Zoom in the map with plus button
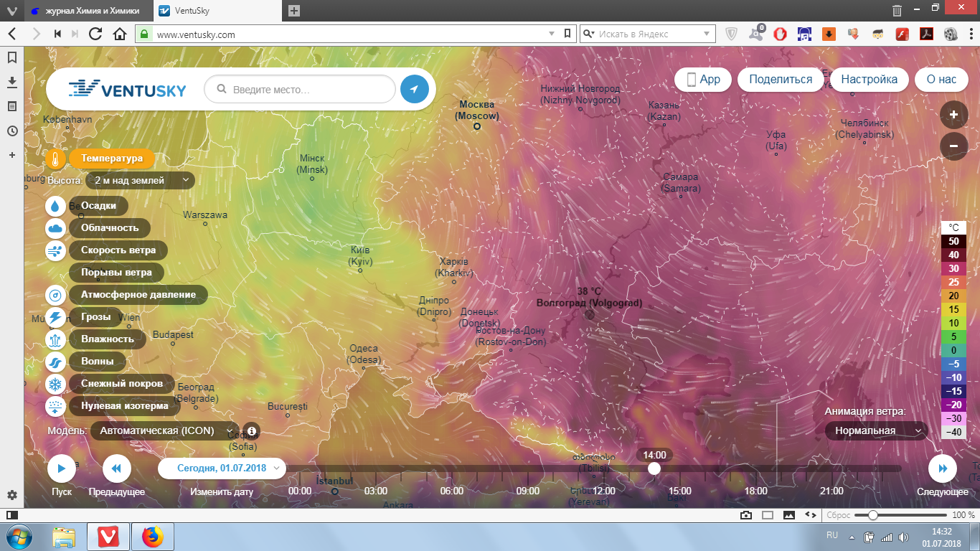This screenshot has width=980, height=551. (953, 115)
